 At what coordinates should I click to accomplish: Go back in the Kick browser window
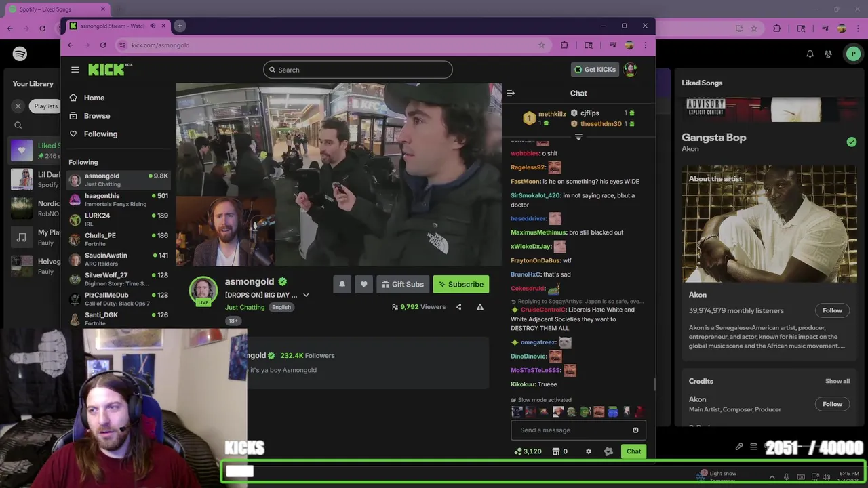pyautogui.click(x=71, y=45)
